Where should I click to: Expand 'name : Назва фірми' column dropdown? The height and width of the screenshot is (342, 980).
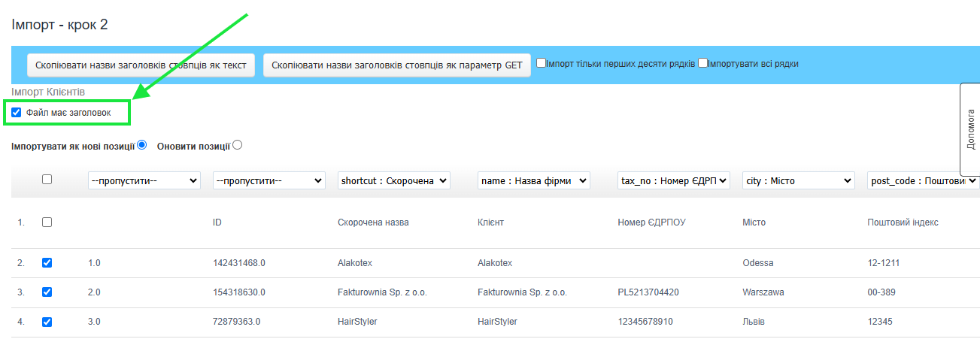click(x=533, y=180)
